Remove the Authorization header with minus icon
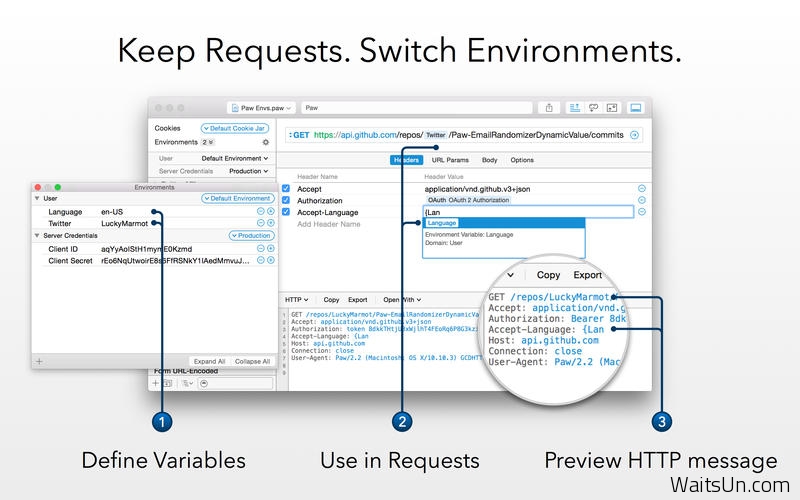This screenshot has width=800, height=500. pos(642,201)
